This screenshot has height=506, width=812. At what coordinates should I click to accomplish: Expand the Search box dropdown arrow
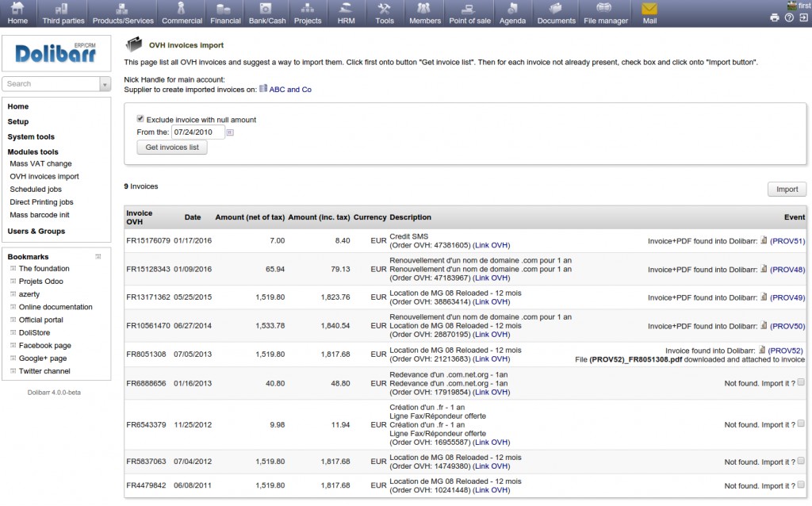tap(105, 84)
